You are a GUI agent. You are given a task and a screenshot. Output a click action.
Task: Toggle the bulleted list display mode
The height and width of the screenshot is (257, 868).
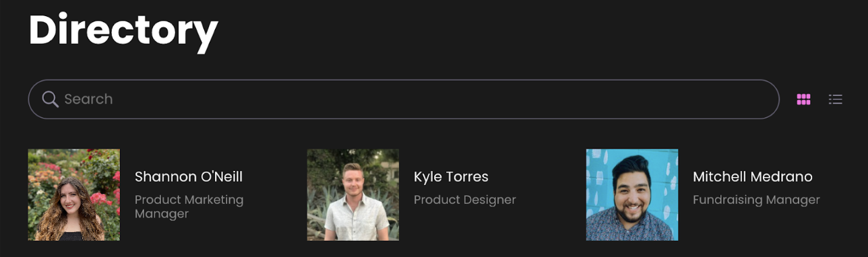(836, 100)
